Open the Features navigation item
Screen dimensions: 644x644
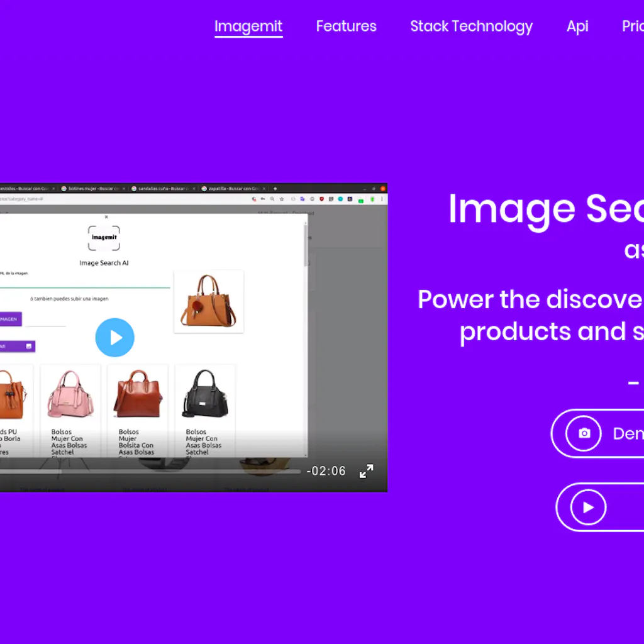pyautogui.click(x=346, y=26)
